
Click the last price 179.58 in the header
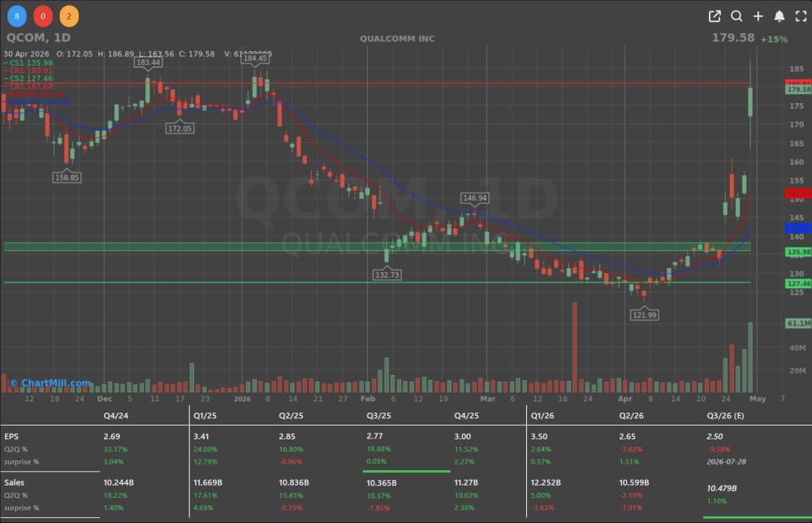pyautogui.click(x=732, y=38)
